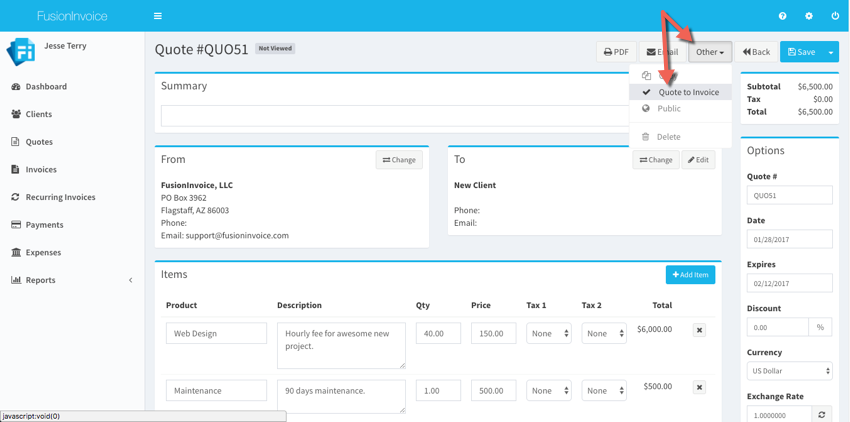
Task: Remove the Web Design line item
Action: [699, 330]
